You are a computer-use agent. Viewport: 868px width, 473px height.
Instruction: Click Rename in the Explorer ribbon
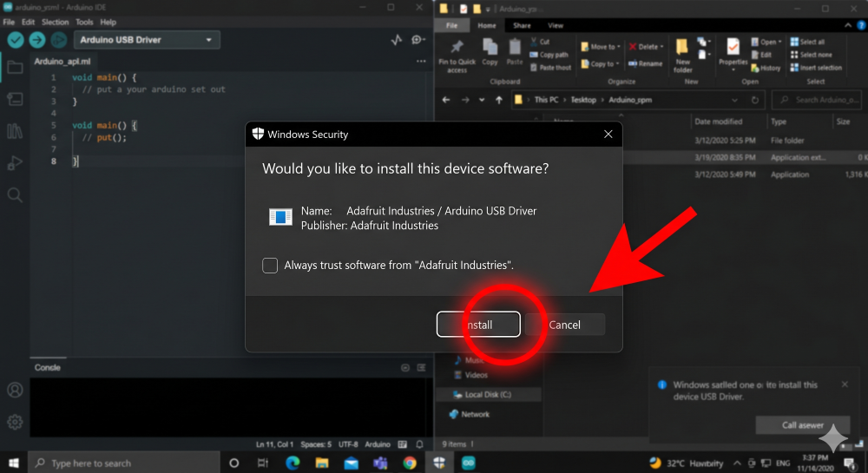coord(646,63)
